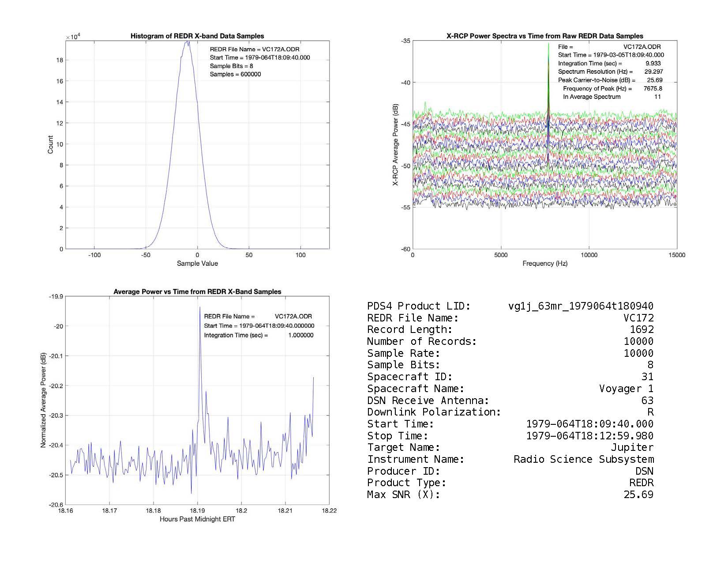Click the Max SNR (X) value 25.69
Viewport: 728px width, 563px height.
[638, 495]
